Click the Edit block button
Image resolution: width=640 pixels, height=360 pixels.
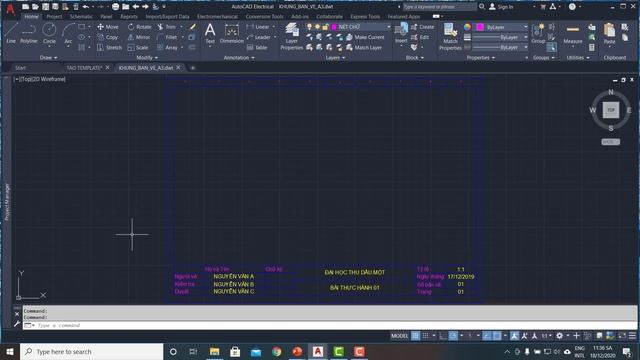point(420,37)
